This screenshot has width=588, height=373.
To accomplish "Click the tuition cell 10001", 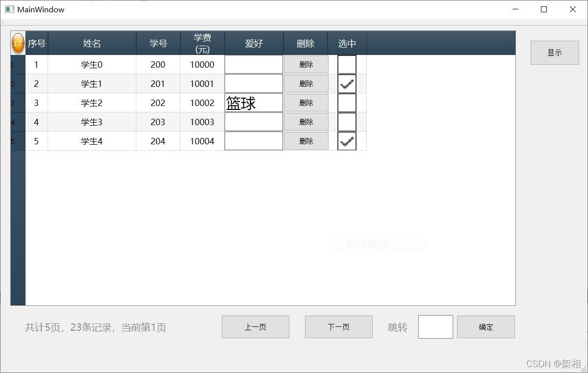I will point(203,84).
